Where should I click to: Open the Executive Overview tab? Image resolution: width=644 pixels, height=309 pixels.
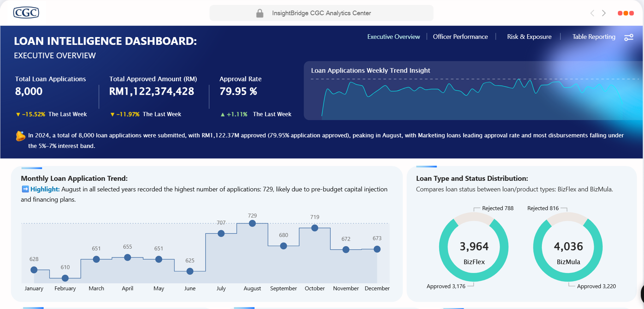tap(394, 37)
